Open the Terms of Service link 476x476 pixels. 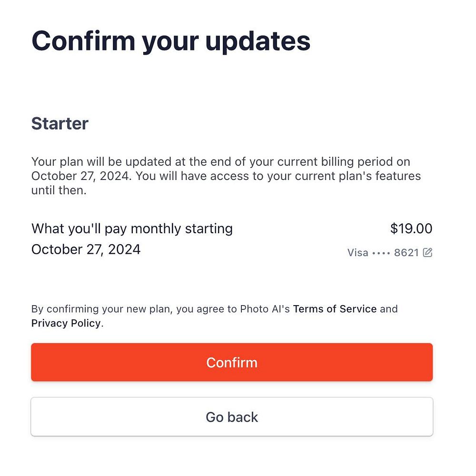335,309
